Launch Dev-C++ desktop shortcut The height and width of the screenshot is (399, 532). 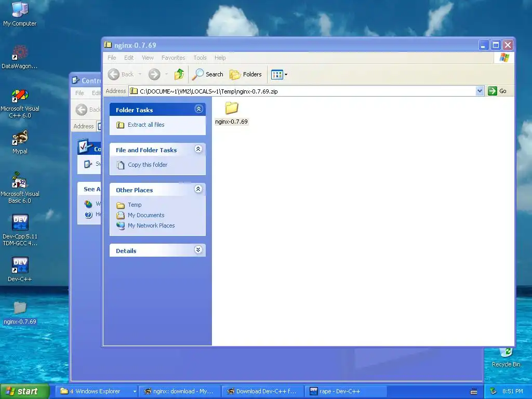[20, 270]
